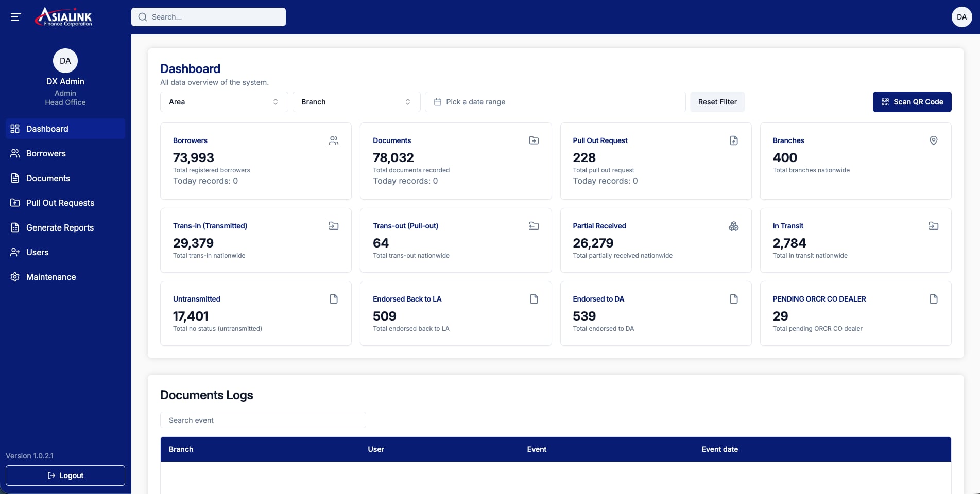Open the Branch dropdown filter
Viewport: 980px width, 494px height.
point(356,102)
